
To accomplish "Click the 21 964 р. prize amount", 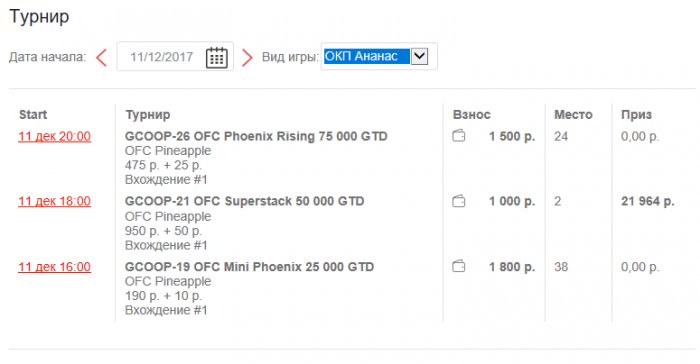I will 648,201.
